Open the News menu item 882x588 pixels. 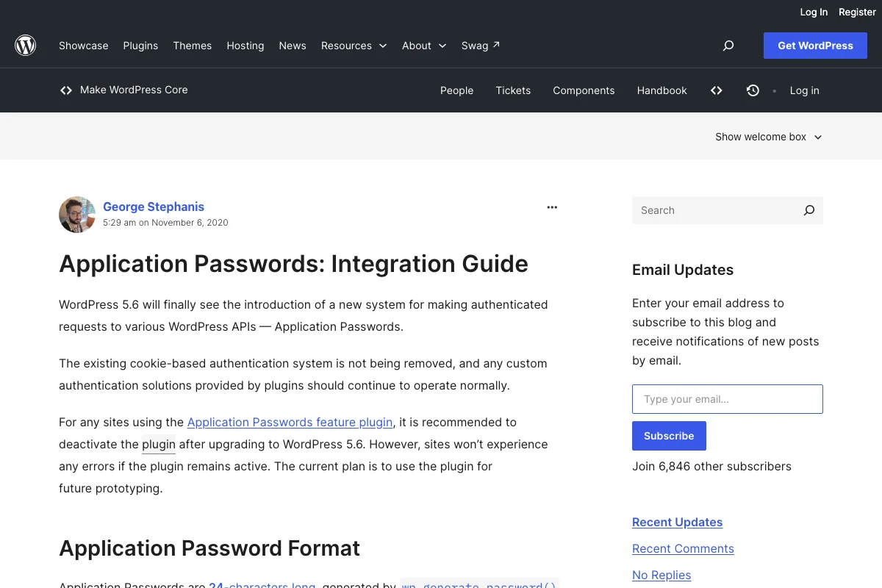(293, 46)
